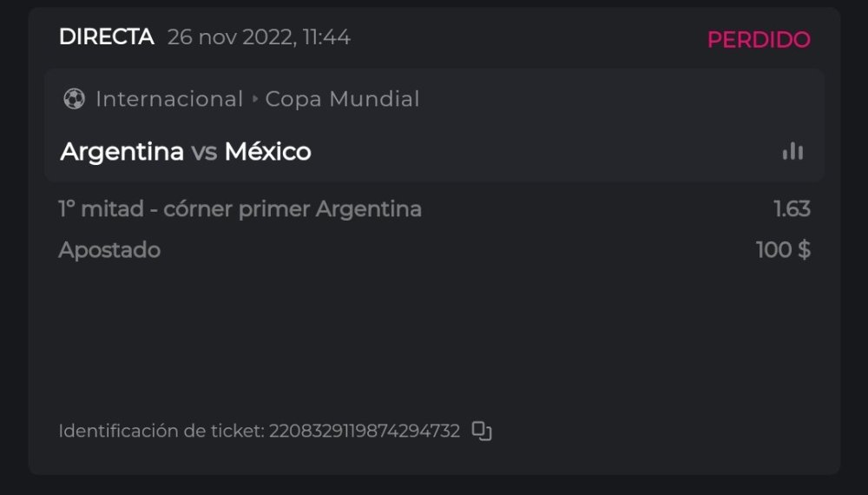Click the arrow between Internacional and Copa Mundial
The image size is (868, 495).
[255, 99]
